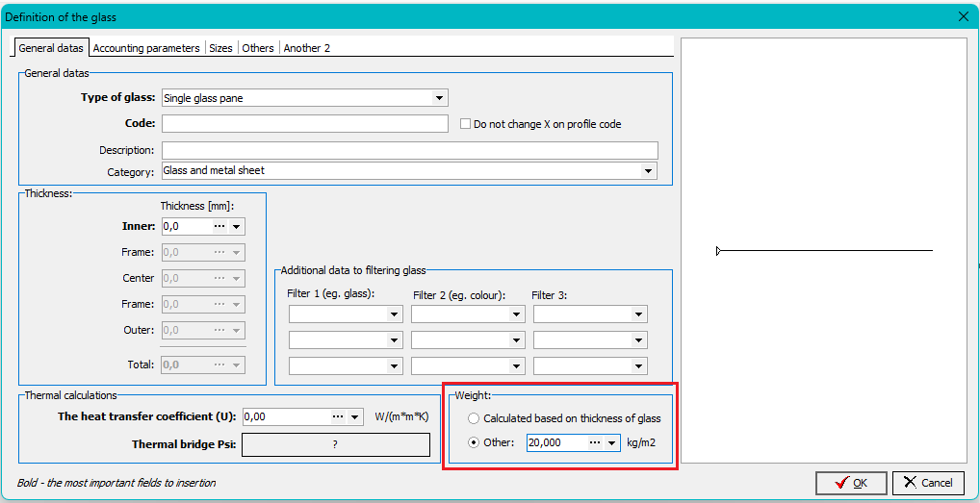Screen dimensions: 980x503
Task: Open the Inner thickness dropdown arrow
Action: click(x=237, y=227)
